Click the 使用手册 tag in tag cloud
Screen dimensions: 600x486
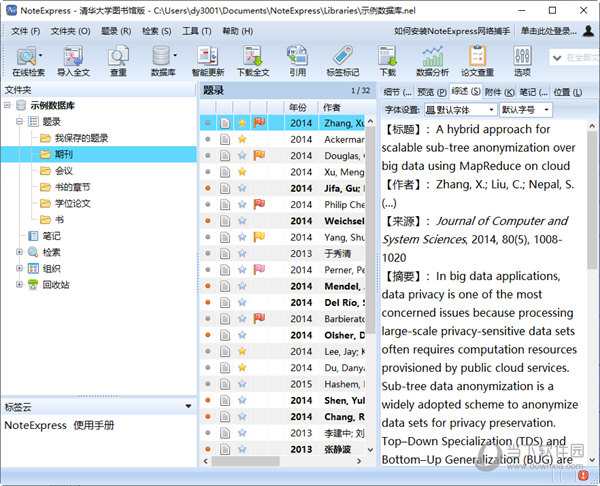[94, 425]
